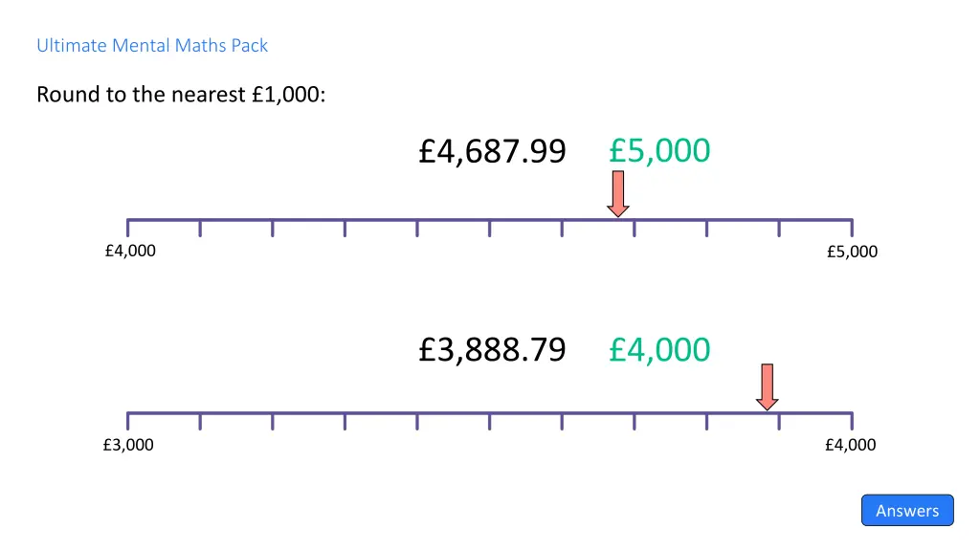Click the middle tick of the bottom number line
This screenshot has height=551, width=980.
(490, 422)
